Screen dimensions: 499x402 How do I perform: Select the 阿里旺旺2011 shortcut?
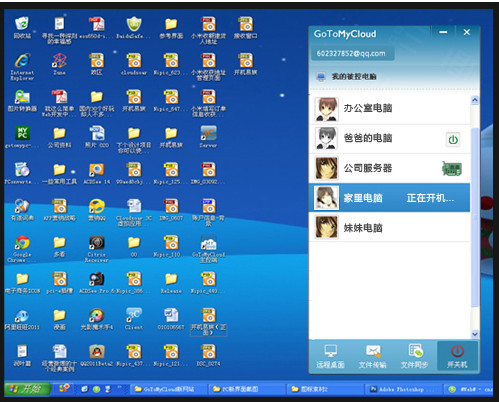tap(22, 319)
